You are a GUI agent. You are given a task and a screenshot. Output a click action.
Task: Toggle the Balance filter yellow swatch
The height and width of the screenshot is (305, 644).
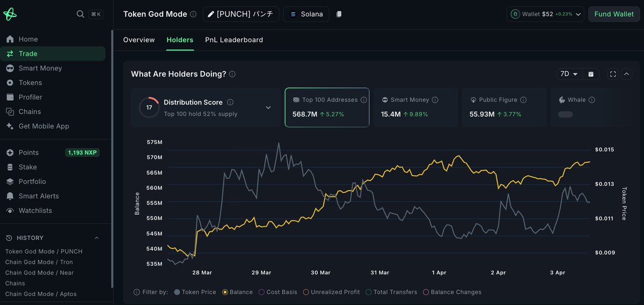[x=225, y=292]
